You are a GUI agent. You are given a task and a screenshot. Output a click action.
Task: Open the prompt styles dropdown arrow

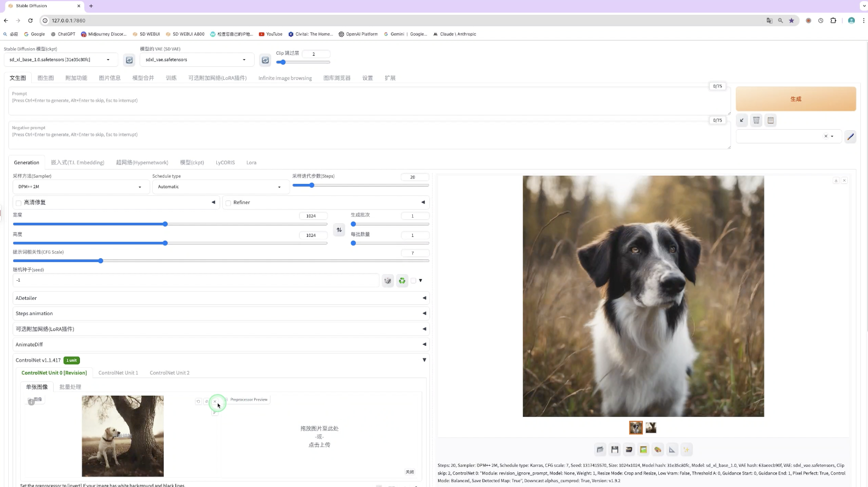pyautogui.click(x=832, y=136)
